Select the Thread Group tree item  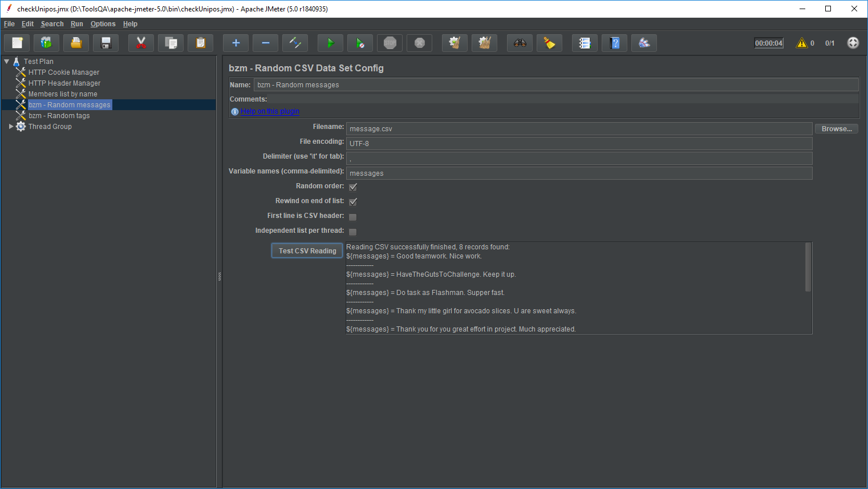pyautogui.click(x=50, y=127)
